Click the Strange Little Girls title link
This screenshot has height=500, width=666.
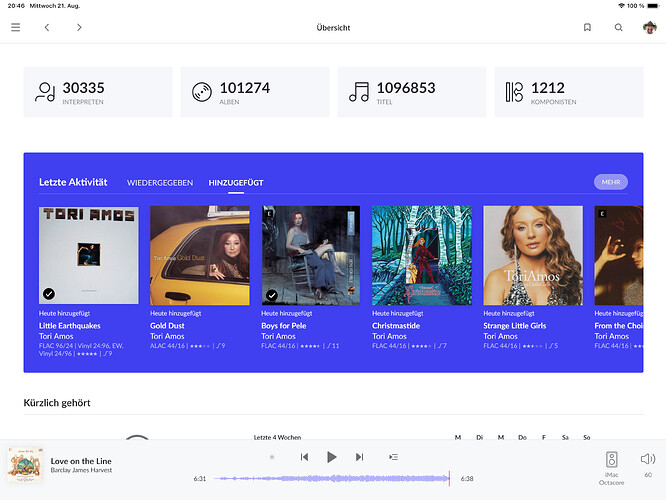point(515,326)
